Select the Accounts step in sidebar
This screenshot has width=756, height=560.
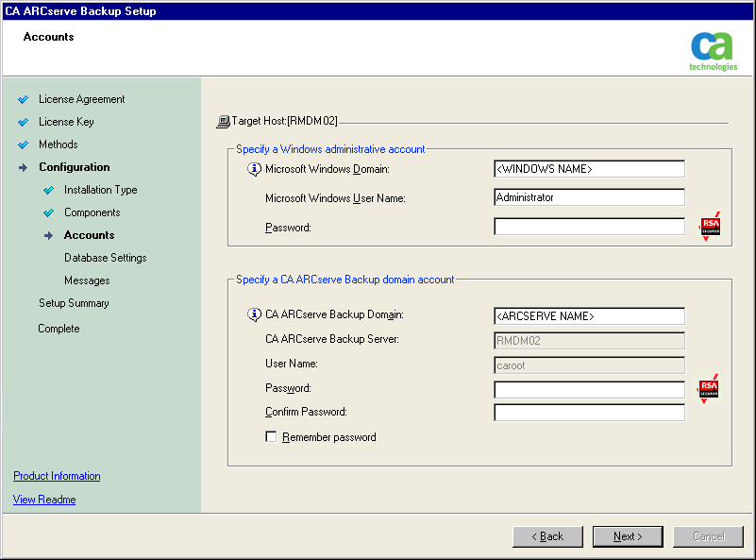[89, 235]
